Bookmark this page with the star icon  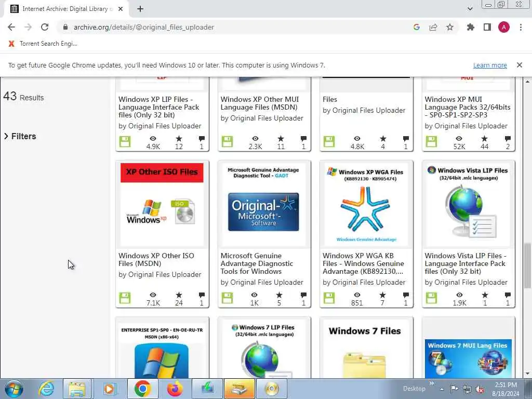(450, 27)
